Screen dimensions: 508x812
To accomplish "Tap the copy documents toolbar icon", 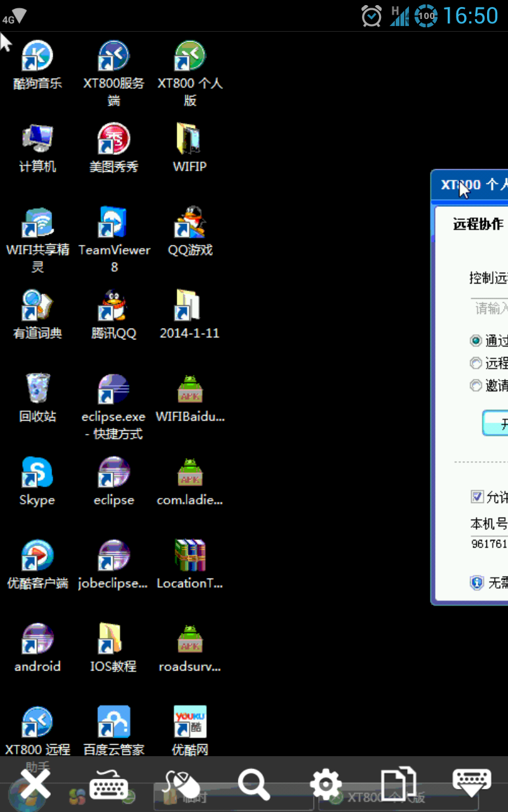I will 399,784.
